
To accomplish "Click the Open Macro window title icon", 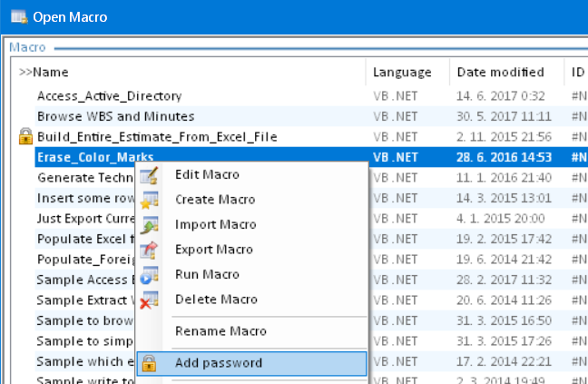I will [17, 16].
